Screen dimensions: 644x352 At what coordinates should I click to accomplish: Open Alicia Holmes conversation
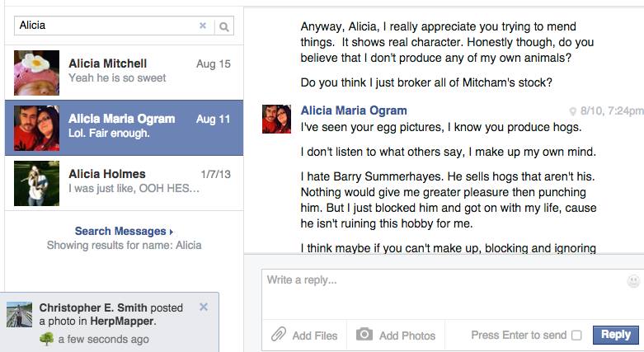pos(124,183)
